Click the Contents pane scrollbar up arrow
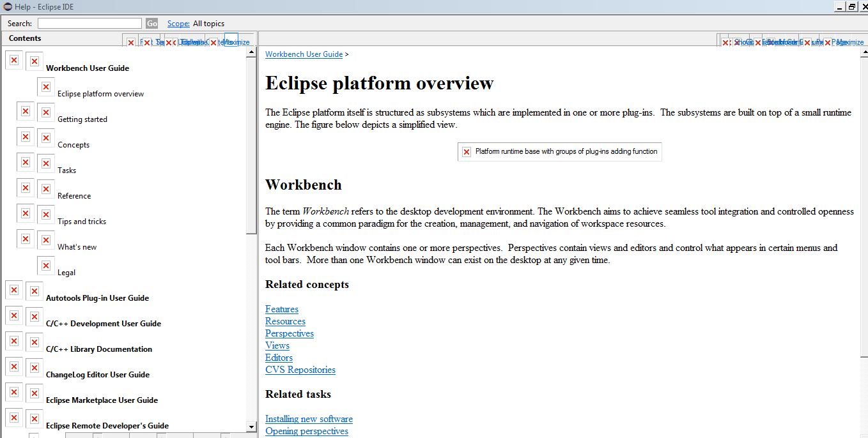The image size is (868, 438). (251, 52)
